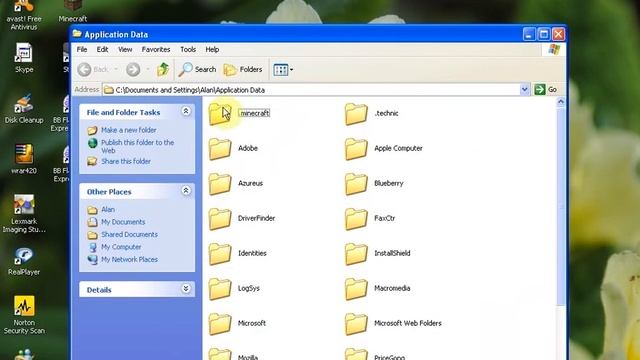Select the Microsoft Web Folders folder icon
This screenshot has width=640, height=360.
(356, 324)
